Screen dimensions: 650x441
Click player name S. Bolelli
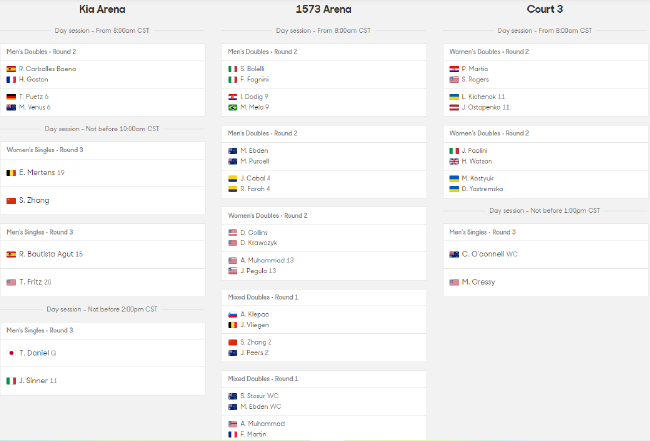pyautogui.click(x=252, y=69)
